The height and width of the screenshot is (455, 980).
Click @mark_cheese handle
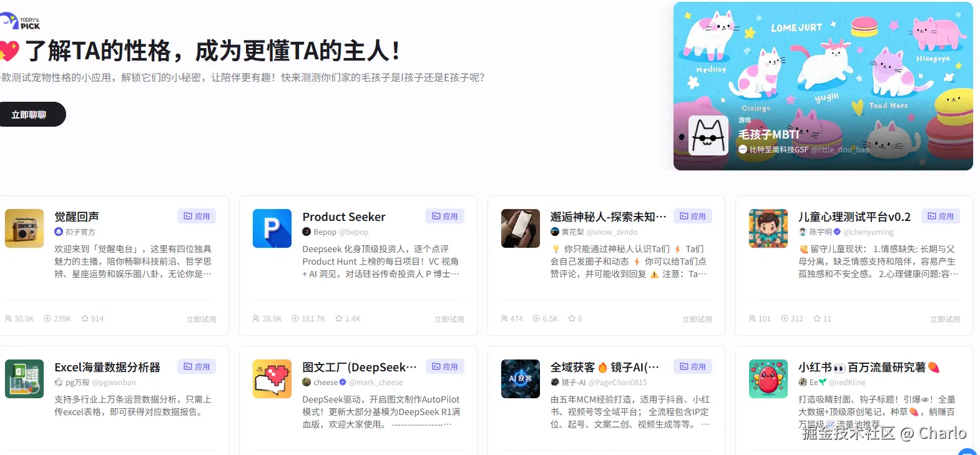pyautogui.click(x=376, y=382)
